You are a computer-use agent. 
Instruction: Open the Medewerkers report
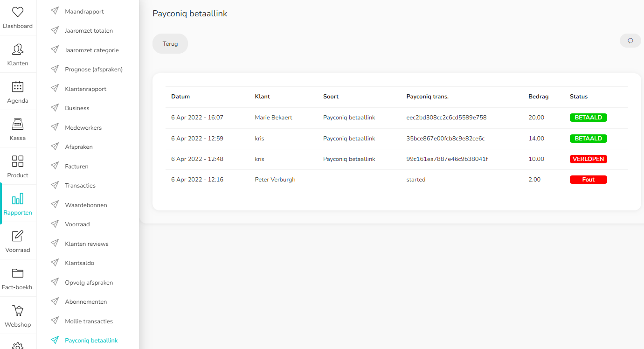(83, 127)
